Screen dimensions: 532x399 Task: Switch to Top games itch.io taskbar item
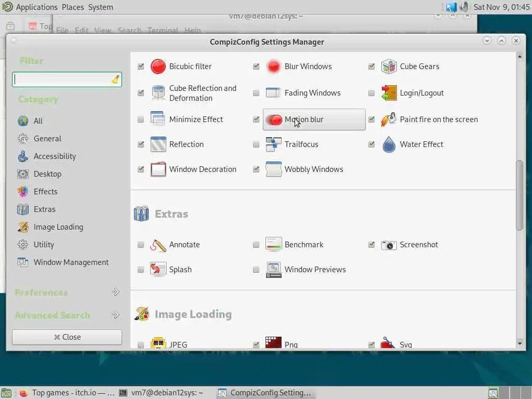coord(66,393)
